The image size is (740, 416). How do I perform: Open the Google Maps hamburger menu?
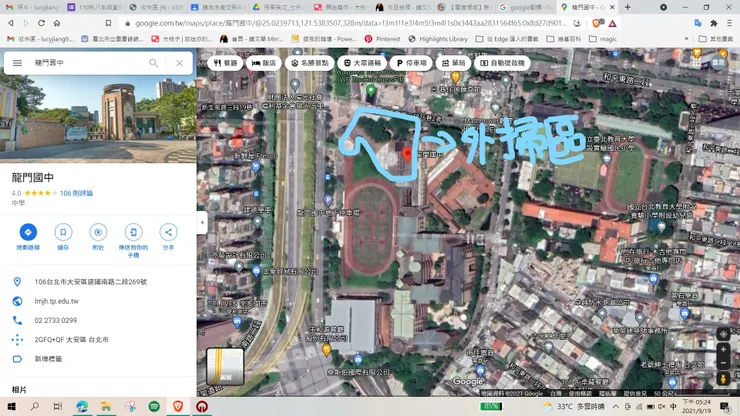[x=17, y=63]
